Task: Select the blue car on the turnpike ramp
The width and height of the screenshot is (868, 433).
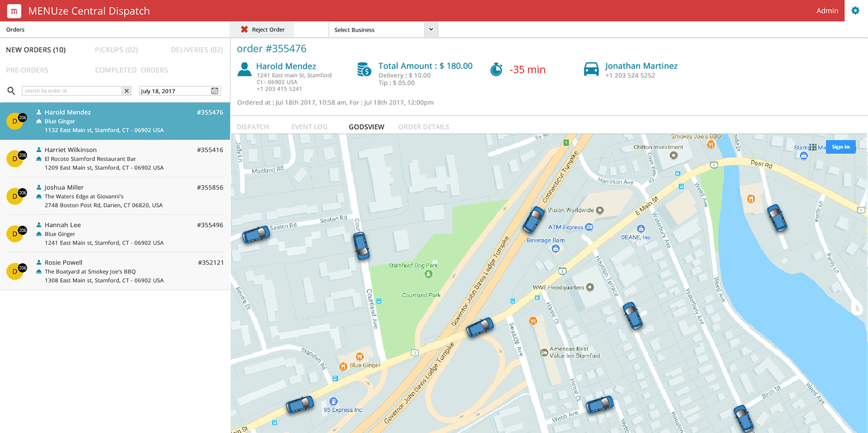Action: click(480, 327)
